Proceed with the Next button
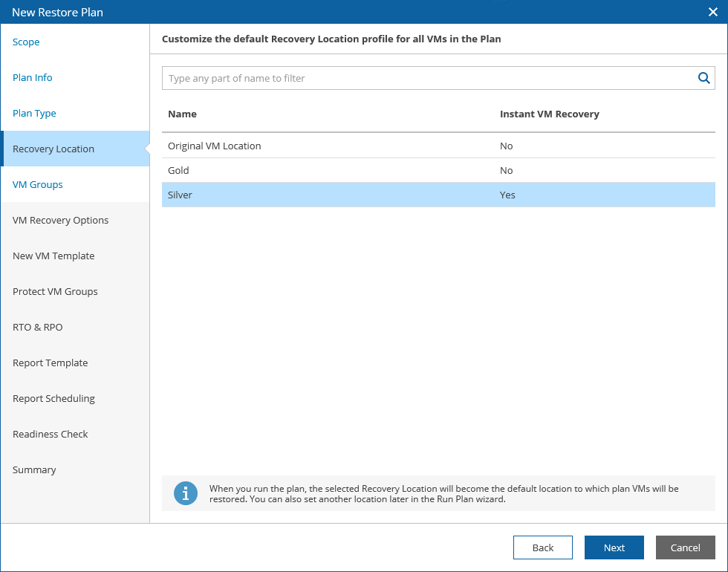This screenshot has height=572, width=728. pos(614,547)
